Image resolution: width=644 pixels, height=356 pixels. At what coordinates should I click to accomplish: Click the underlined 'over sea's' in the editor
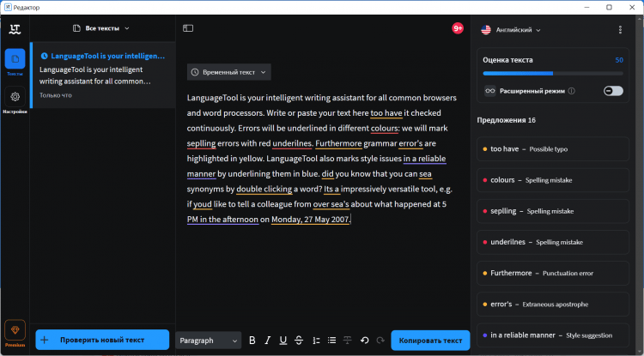[331, 204]
